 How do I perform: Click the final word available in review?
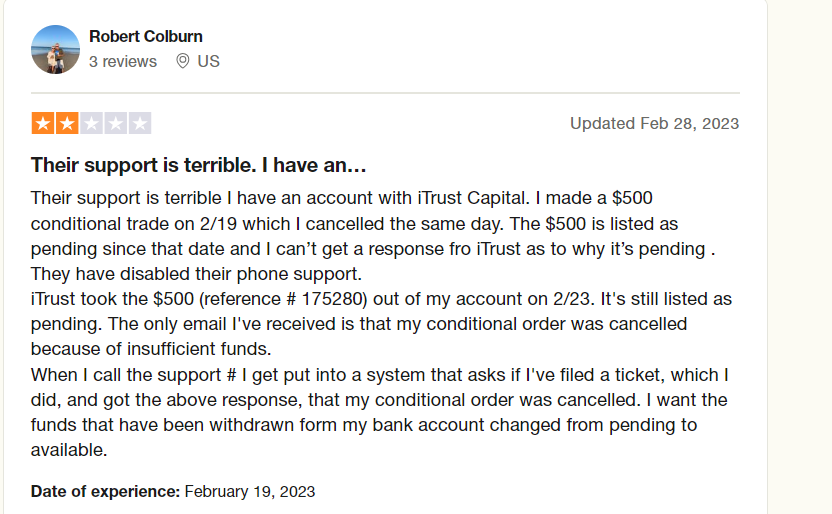click(69, 450)
